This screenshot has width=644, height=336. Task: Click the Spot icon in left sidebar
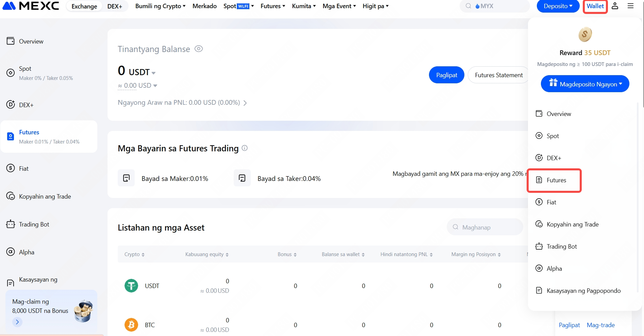coord(11,73)
